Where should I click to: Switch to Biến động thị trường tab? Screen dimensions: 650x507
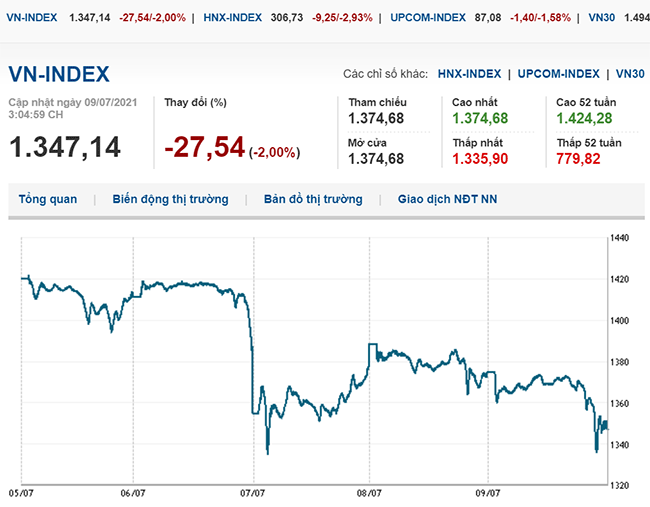(x=170, y=199)
